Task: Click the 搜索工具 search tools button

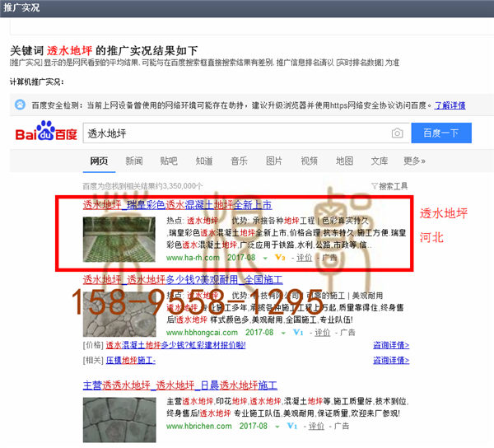Action: pos(389,186)
